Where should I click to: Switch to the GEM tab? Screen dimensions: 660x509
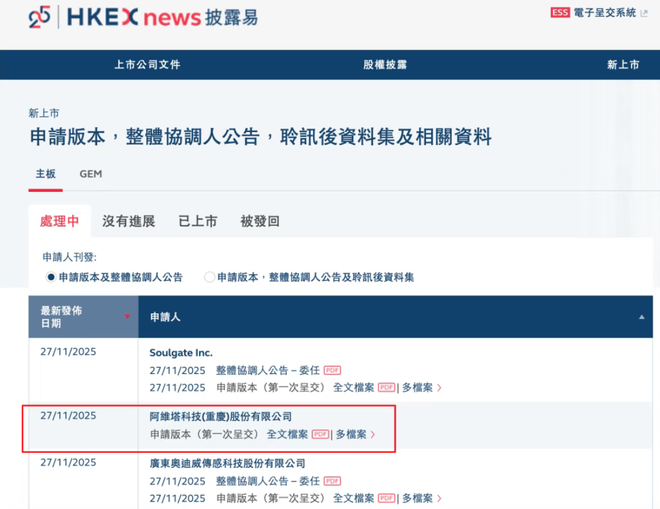coord(90,174)
